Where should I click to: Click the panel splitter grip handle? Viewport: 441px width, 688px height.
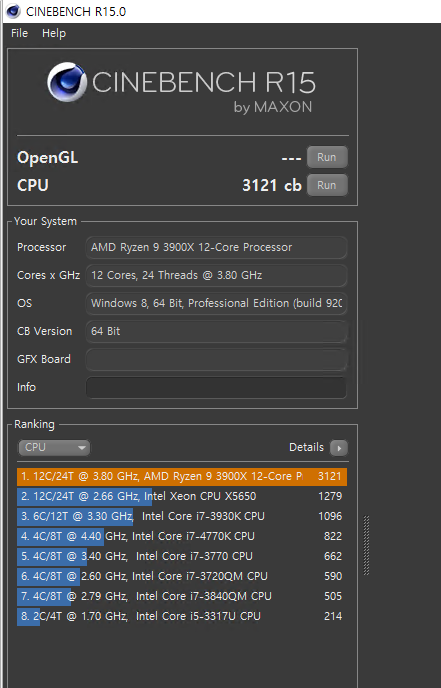pyautogui.click(x=366, y=545)
